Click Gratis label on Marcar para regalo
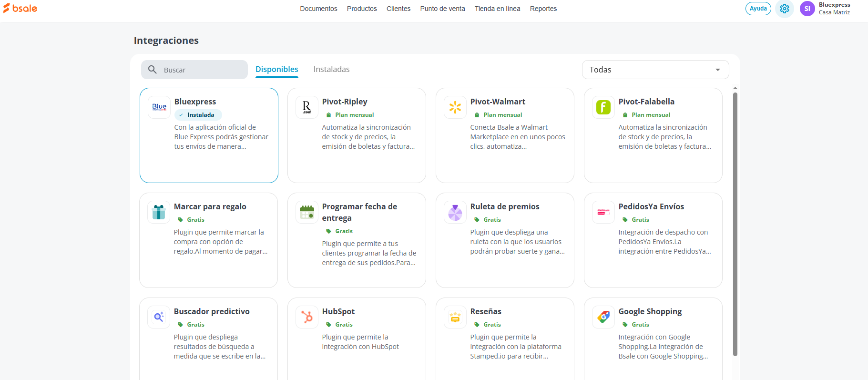Viewport: 868px width, 380px height. (x=191, y=220)
